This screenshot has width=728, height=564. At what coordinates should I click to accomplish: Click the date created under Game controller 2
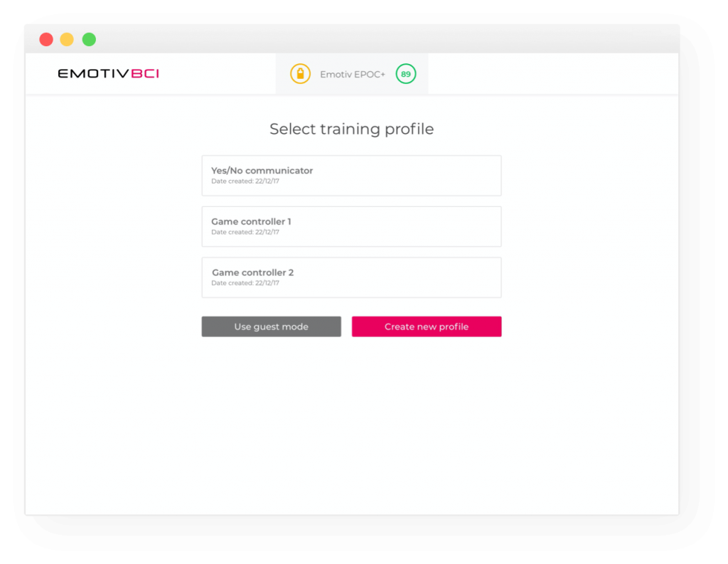click(x=245, y=283)
